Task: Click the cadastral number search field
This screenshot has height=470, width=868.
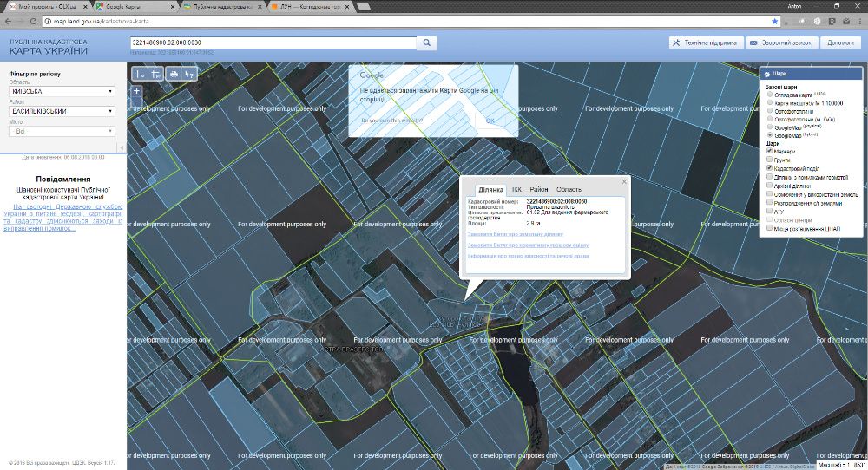Action: (272, 42)
